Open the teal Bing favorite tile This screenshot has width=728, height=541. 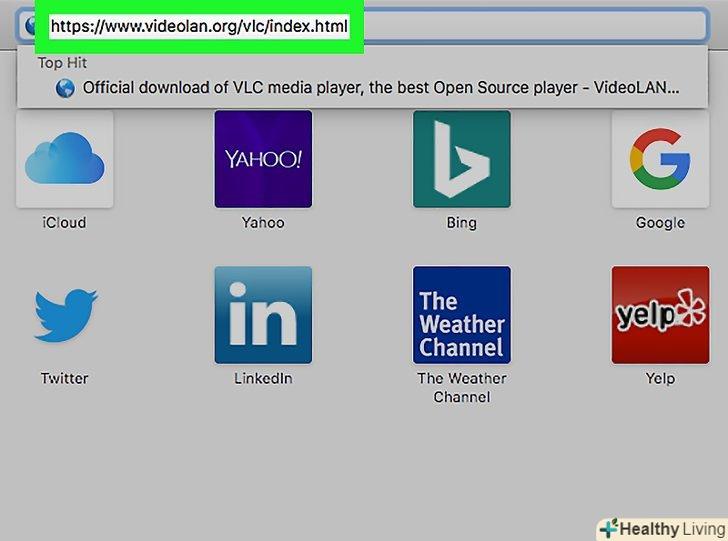[461, 159]
